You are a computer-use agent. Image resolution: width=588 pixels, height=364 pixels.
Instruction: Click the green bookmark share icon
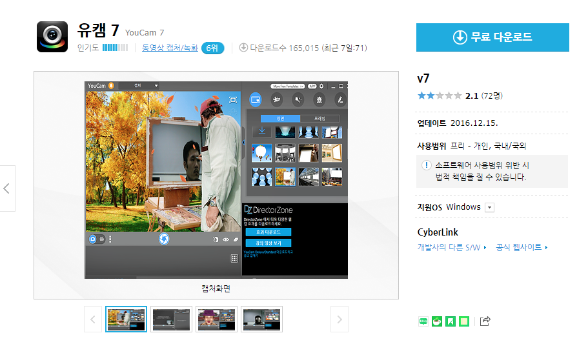451,321
